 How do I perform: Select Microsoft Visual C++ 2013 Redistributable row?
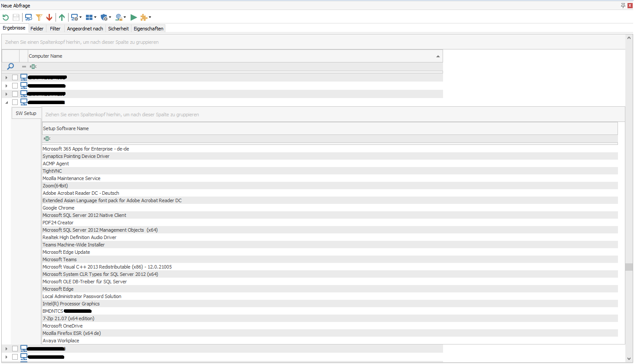click(x=330, y=267)
